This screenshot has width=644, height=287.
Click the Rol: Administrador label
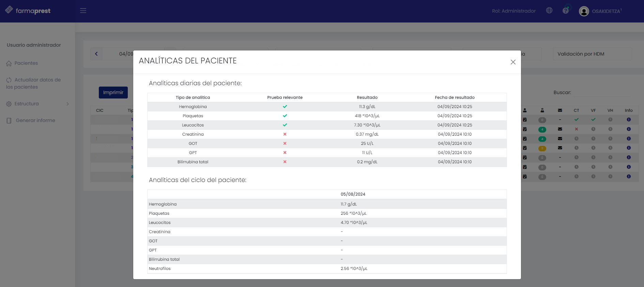514,11
